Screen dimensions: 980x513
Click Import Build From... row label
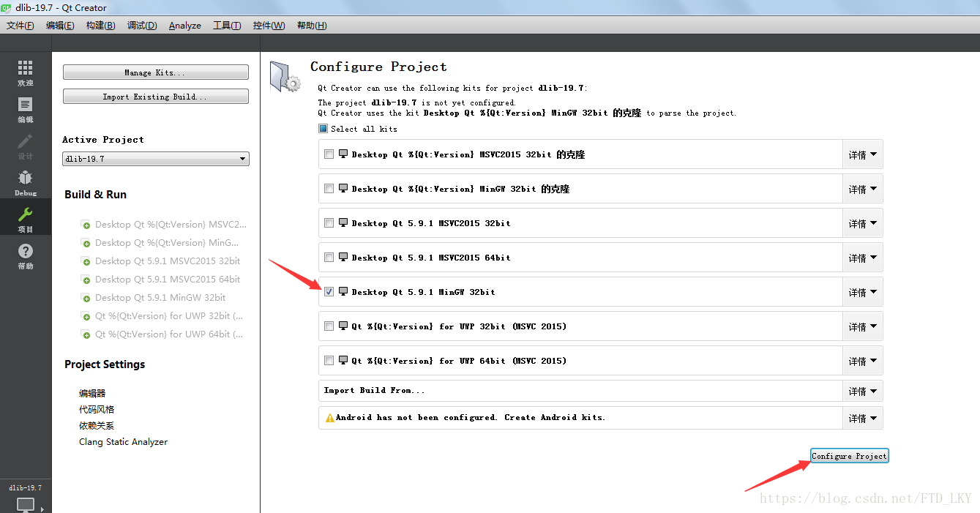[374, 390]
